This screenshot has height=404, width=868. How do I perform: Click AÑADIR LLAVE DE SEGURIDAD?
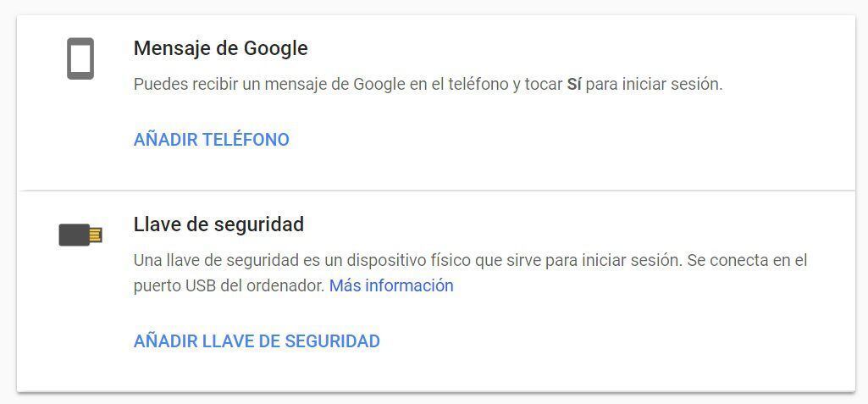pyautogui.click(x=257, y=341)
